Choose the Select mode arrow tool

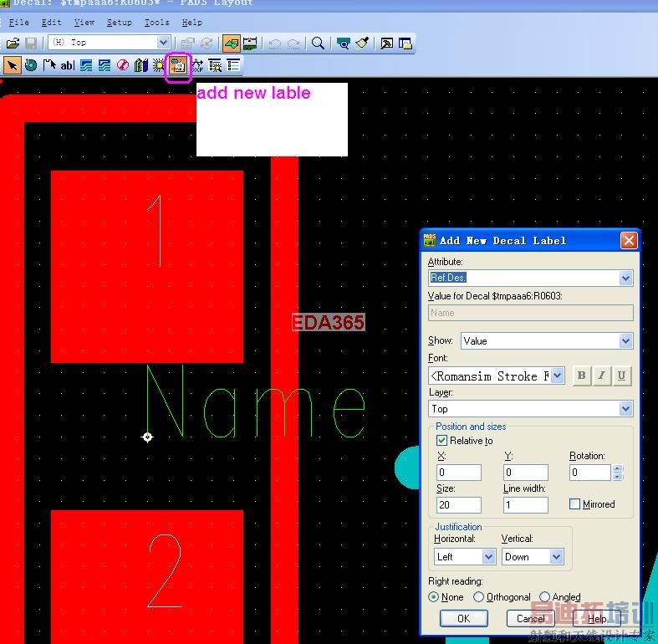tap(13, 65)
